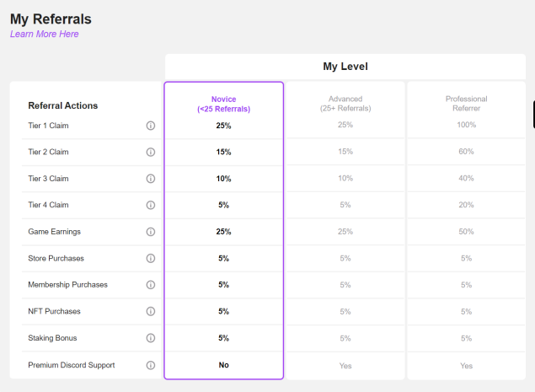Click Advanced Staking Bonus value 5%
535x392 pixels.
point(345,338)
